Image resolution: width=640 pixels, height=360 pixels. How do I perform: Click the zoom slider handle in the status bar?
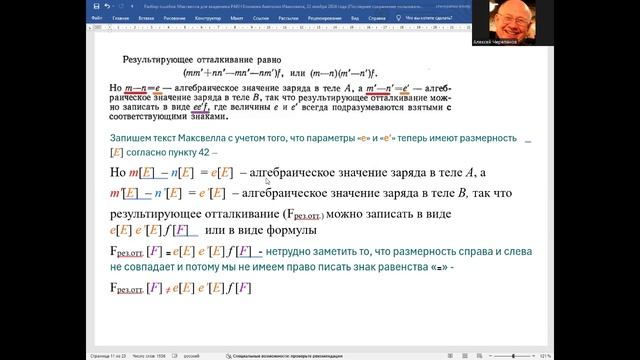(513, 356)
